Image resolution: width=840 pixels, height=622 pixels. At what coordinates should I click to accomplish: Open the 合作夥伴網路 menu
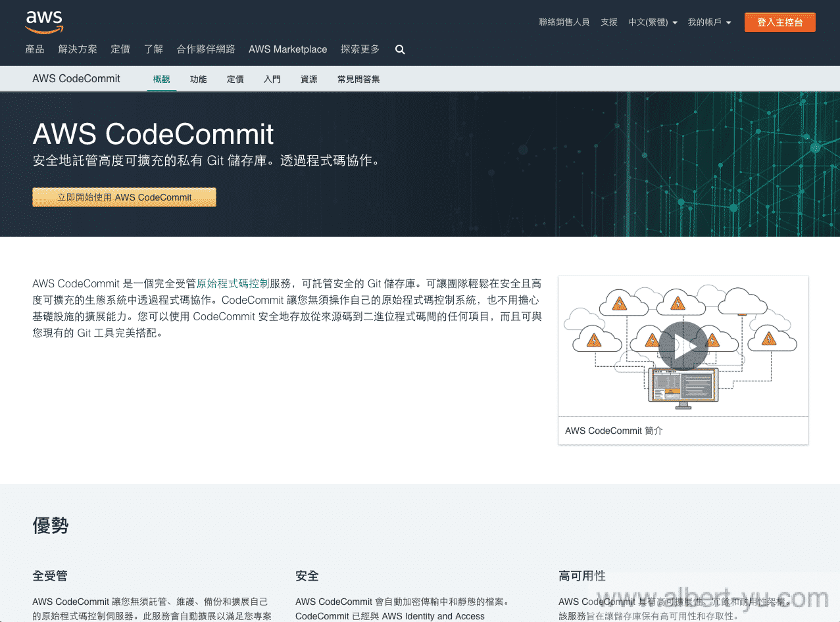coord(206,49)
